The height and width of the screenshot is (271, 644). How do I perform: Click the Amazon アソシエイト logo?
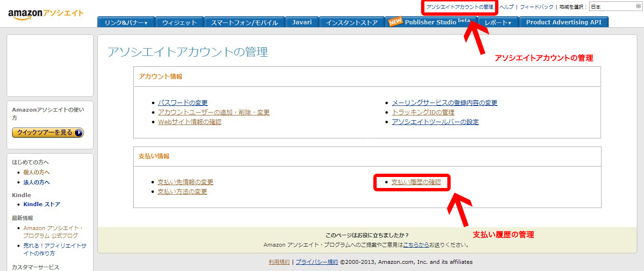coord(46,13)
